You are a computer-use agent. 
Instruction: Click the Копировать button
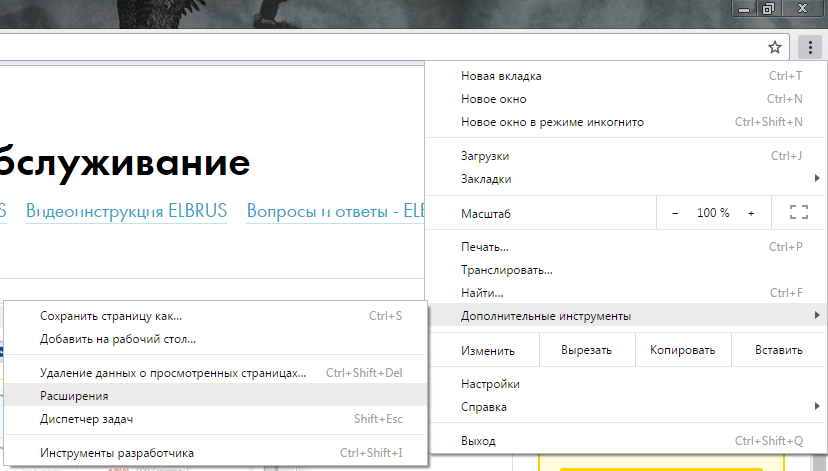[x=682, y=351]
